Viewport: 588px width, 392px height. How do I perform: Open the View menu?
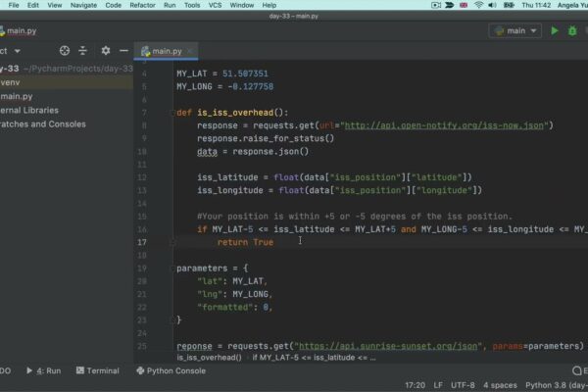click(54, 5)
